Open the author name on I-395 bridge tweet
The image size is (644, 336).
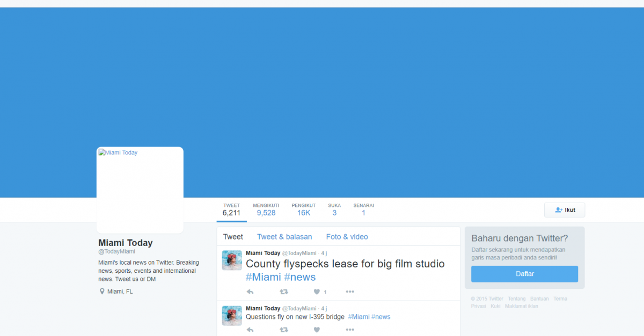pos(263,309)
